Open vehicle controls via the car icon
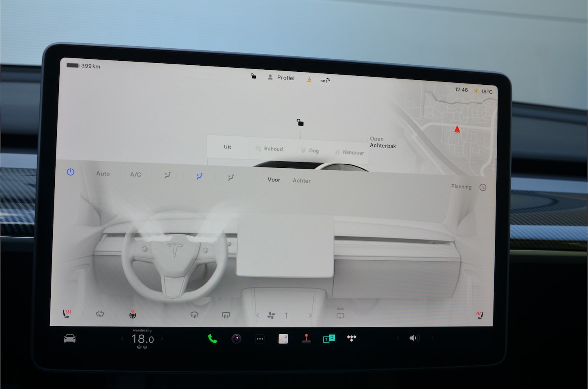Viewport: 588px width, 389px height. [x=70, y=339]
